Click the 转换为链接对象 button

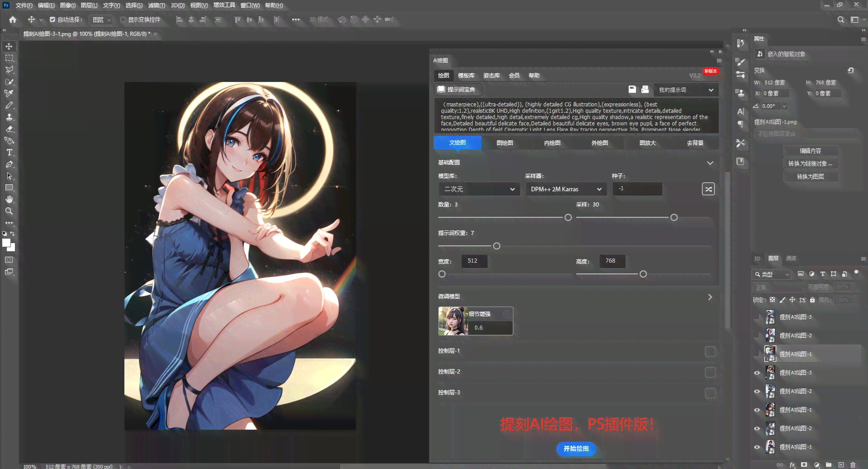[x=810, y=163]
